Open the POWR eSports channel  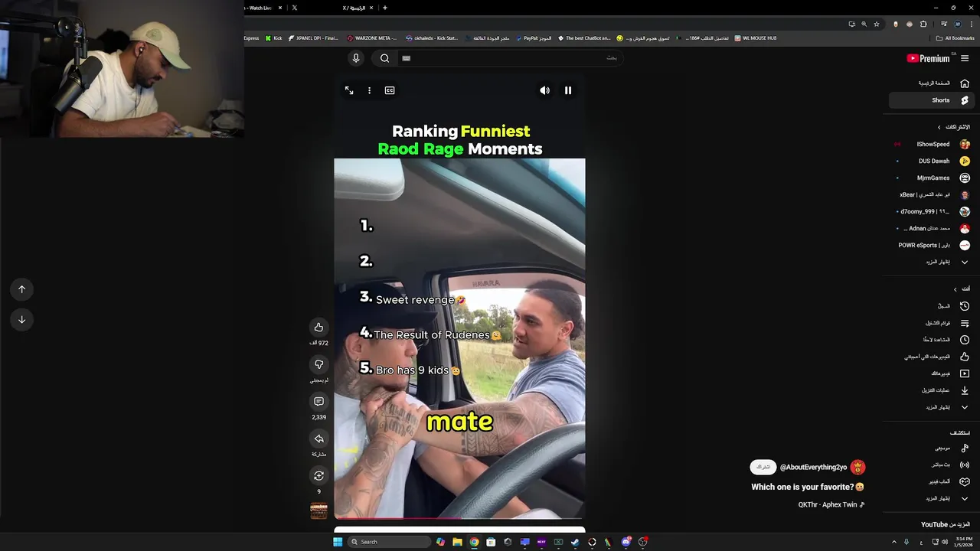click(931, 245)
